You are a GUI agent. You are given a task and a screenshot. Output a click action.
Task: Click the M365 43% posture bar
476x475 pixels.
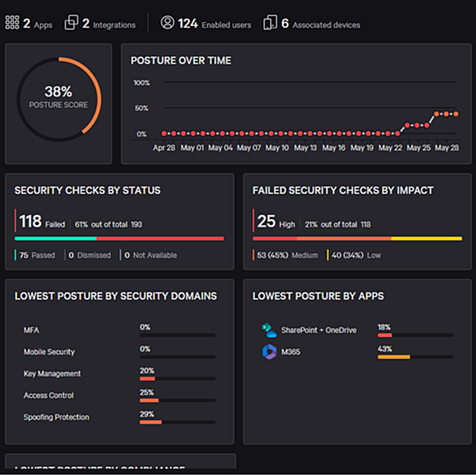(x=415, y=357)
